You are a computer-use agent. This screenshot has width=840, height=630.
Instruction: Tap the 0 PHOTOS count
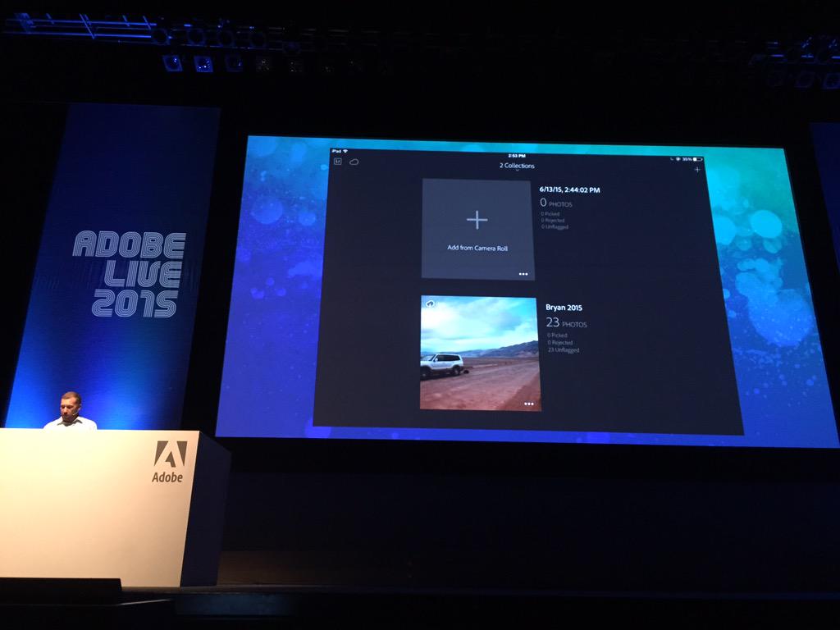(x=556, y=203)
